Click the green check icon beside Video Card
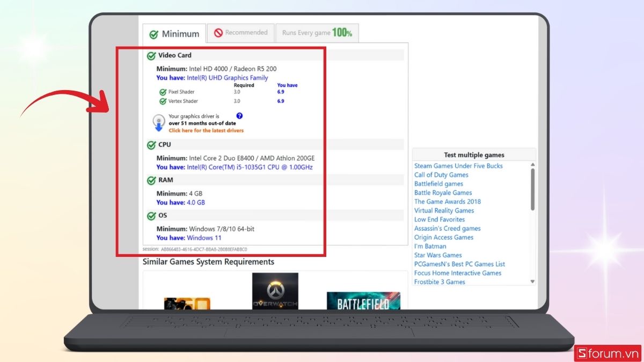The height and width of the screenshot is (362, 644). [x=151, y=55]
